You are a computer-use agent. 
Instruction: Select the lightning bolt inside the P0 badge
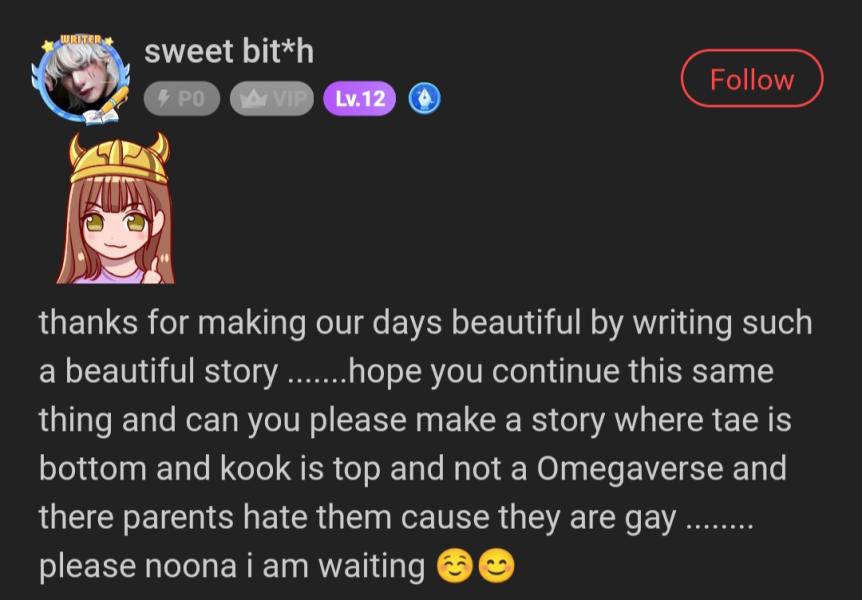click(164, 98)
